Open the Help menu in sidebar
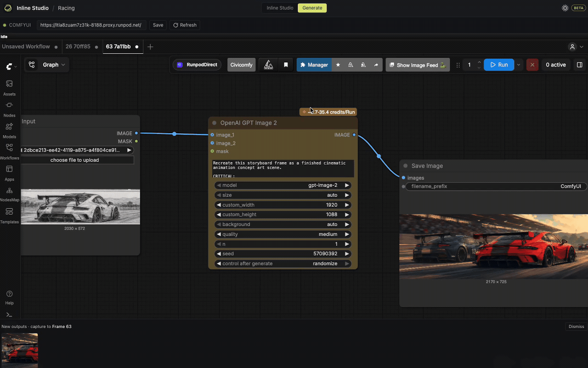Image resolution: width=588 pixels, height=368 pixels. click(9, 297)
